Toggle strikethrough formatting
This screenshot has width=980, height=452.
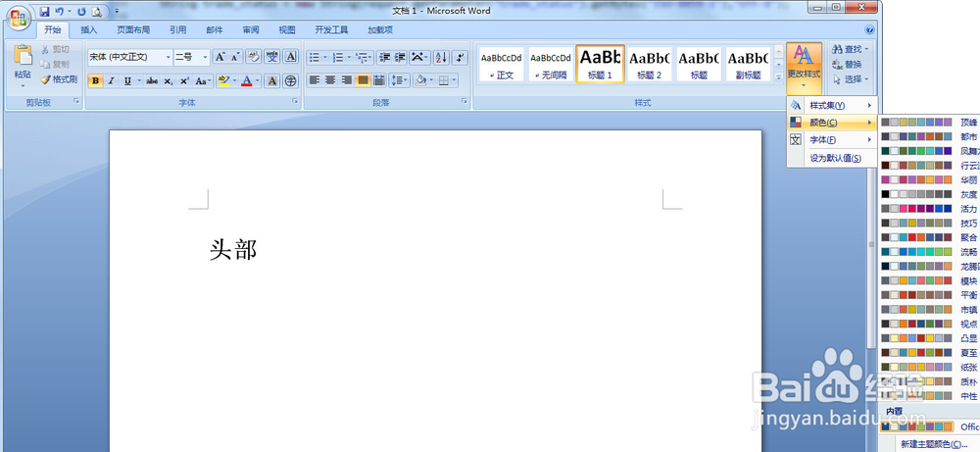point(152,80)
